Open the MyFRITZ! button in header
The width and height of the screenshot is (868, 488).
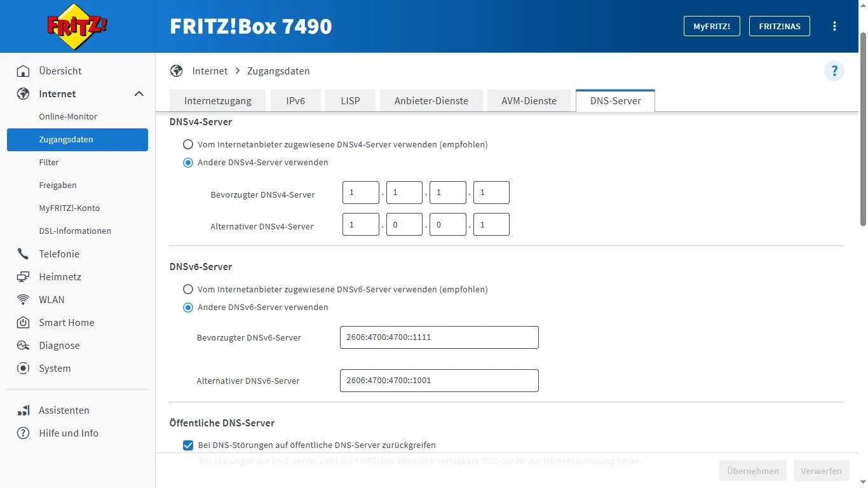(x=712, y=26)
